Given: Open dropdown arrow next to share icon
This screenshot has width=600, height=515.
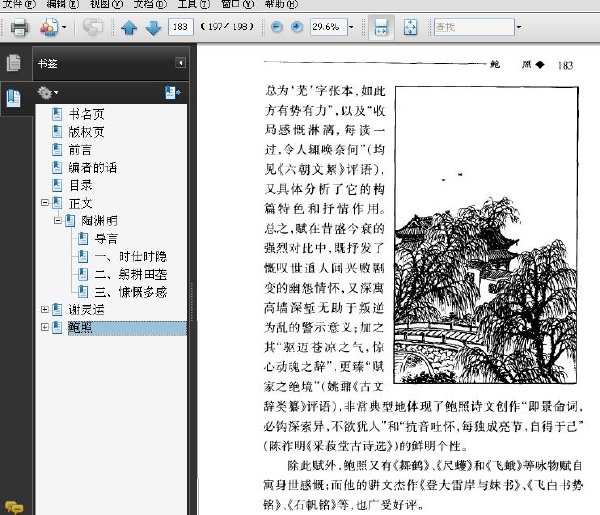Looking at the screenshot, I should pos(64,27).
